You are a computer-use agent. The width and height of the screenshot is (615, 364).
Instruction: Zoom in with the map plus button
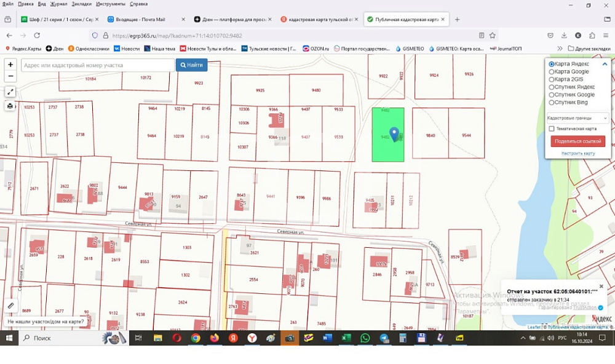[x=10, y=65]
